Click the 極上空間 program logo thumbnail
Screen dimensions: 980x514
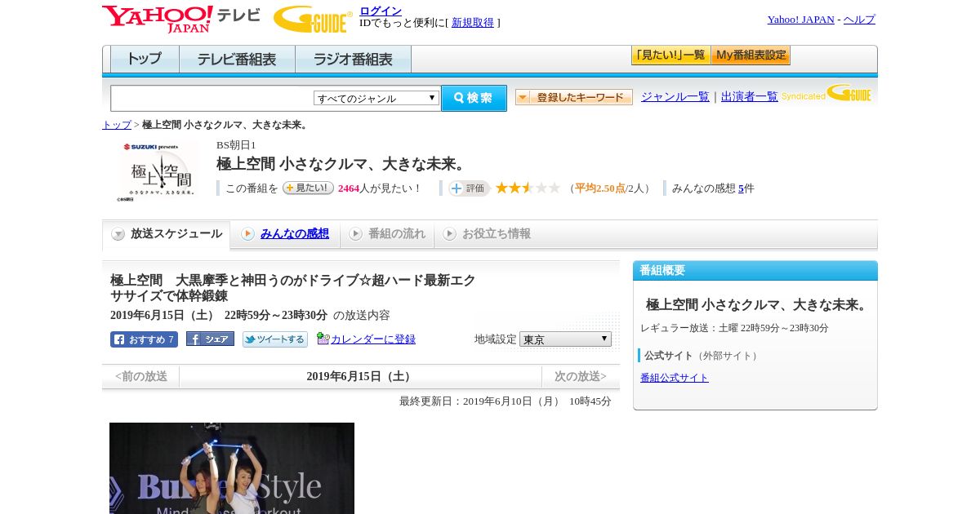tap(159, 171)
